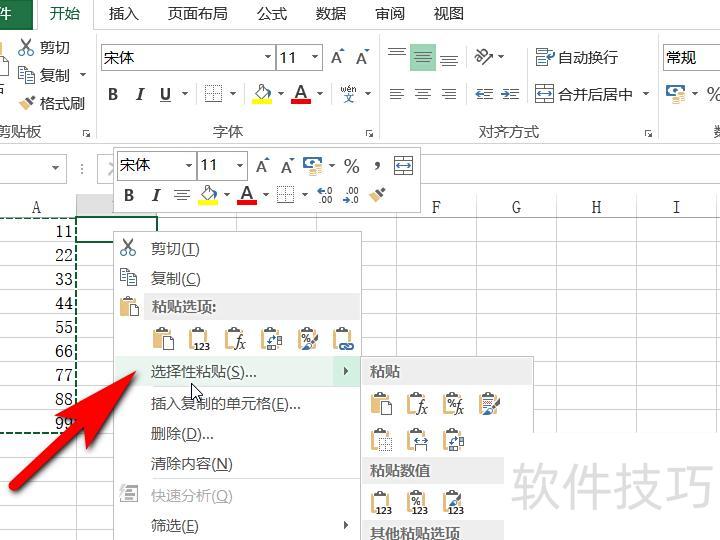Apply the mini toolbar yellow fill color
Image resolution: width=720 pixels, height=540 pixels.
[208, 195]
